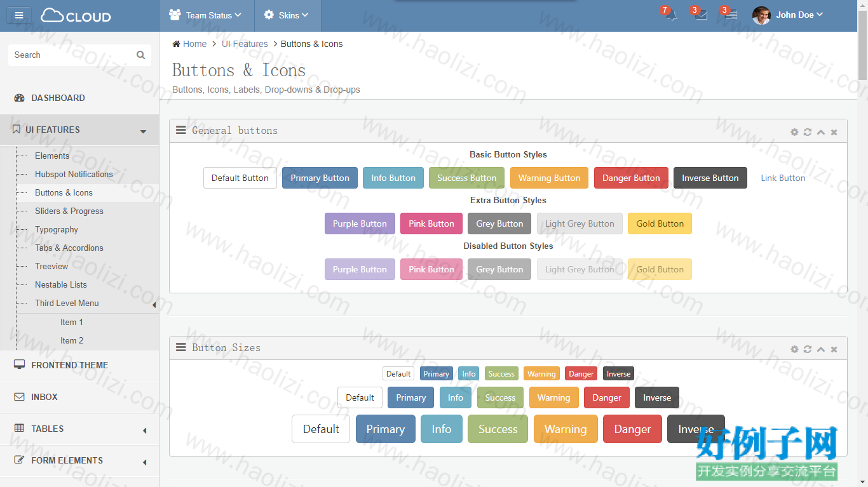
Task: Refresh the General buttons panel
Action: [808, 132]
